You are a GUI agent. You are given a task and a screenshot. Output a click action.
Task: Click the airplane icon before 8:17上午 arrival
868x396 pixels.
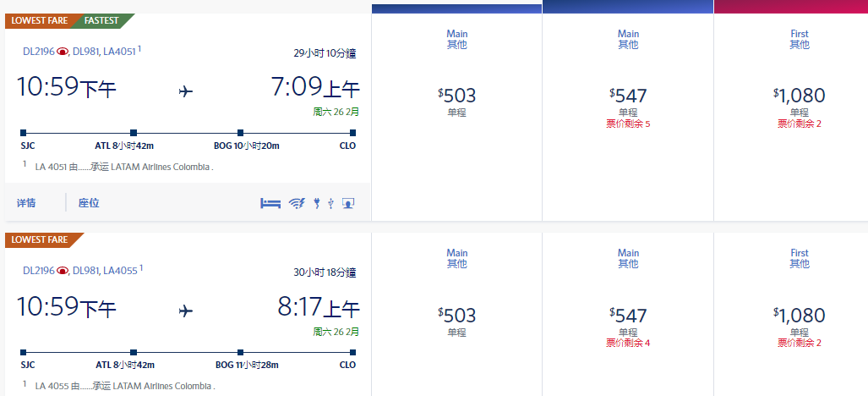coord(186,311)
